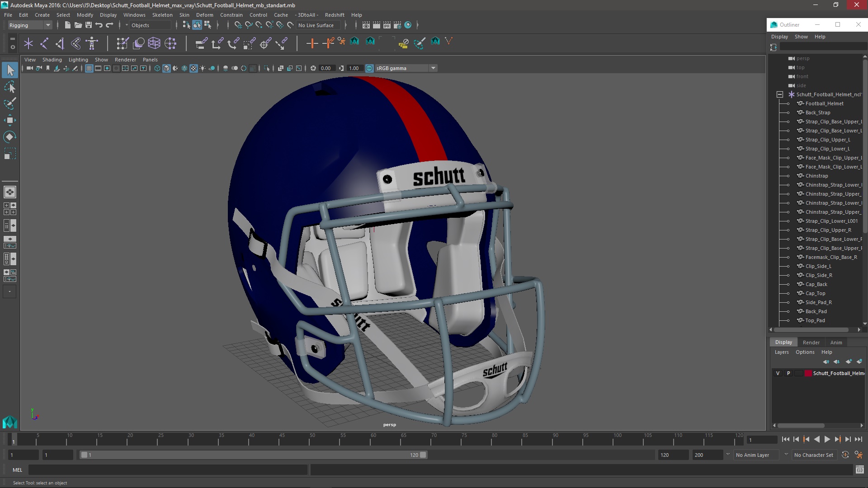Click the Open Scene folder icon

point(78,25)
